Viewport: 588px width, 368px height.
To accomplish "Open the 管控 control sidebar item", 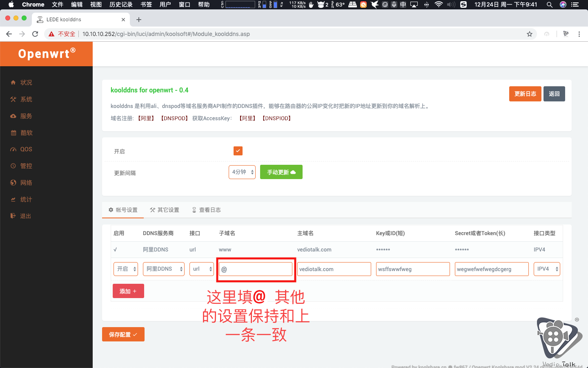I will point(26,166).
